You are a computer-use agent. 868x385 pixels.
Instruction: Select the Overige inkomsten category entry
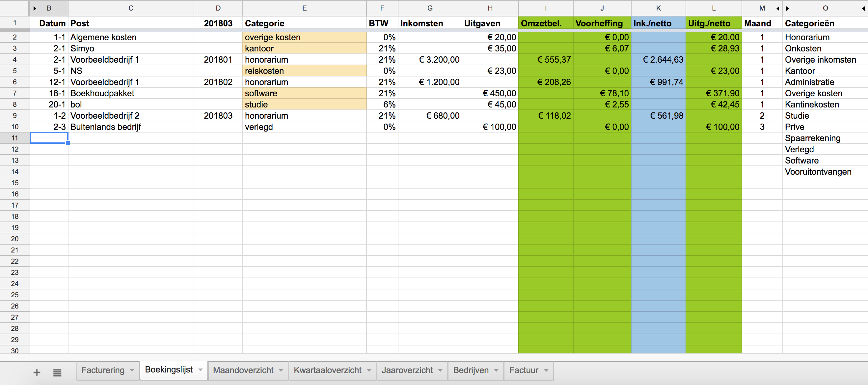tap(825, 60)
